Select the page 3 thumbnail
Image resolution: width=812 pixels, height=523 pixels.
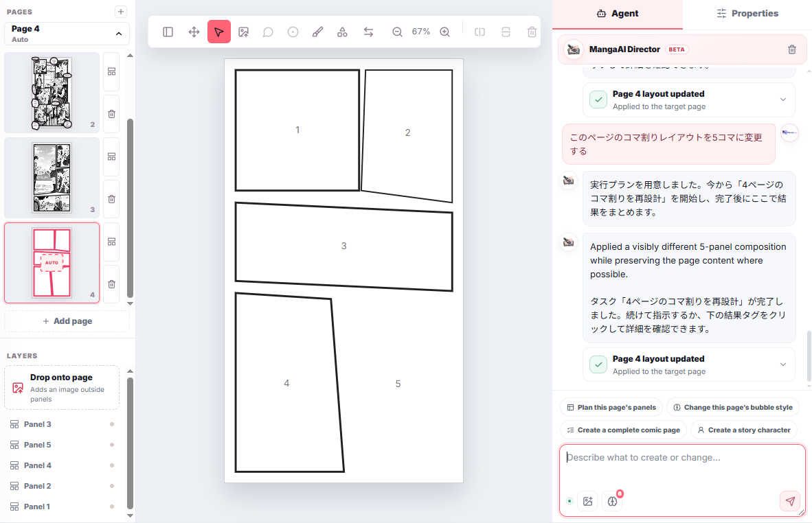(x=52, y=178)
